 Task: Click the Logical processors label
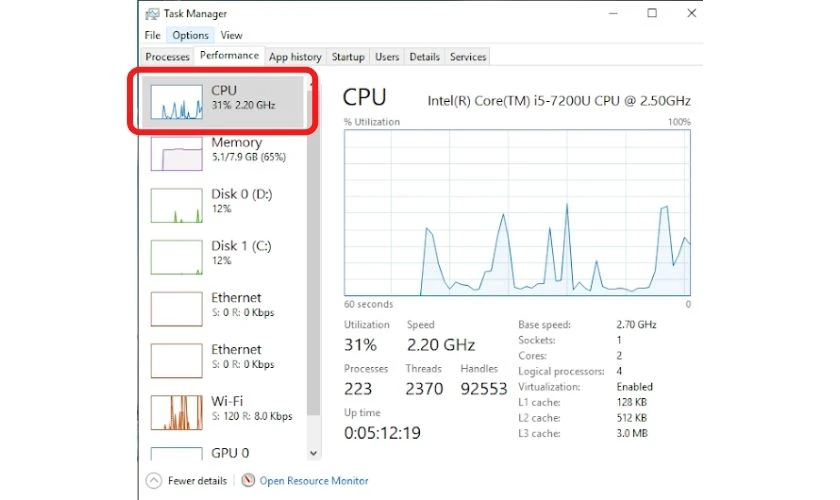pos(561,371)
